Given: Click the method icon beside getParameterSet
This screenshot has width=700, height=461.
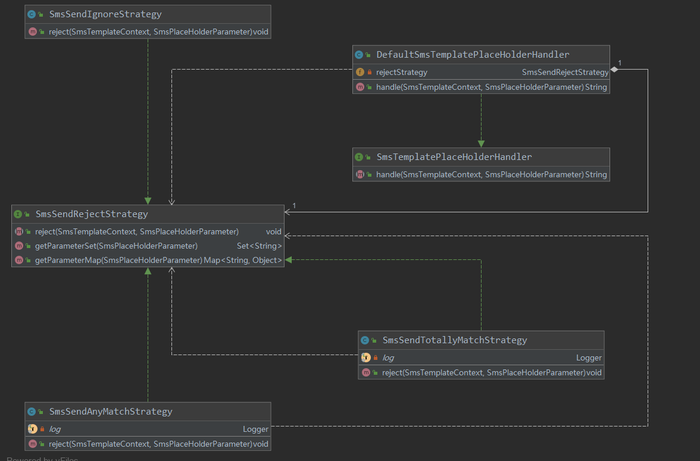Looking at the screenshot, I should (x=19, y=246).
